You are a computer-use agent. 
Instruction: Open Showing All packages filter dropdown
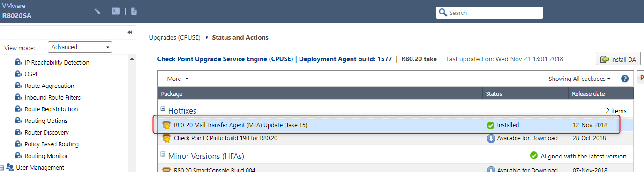tap(579, 79)
